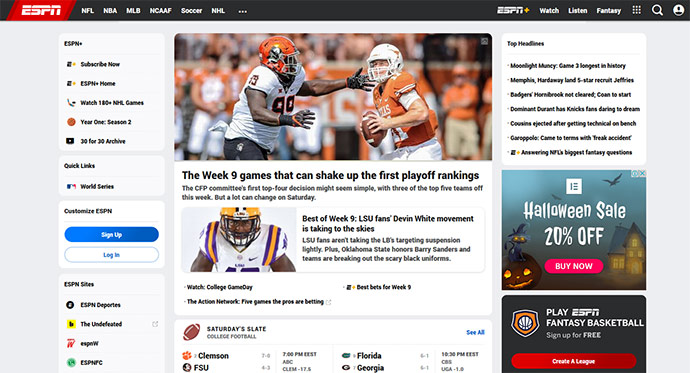Click the Log In button
Screen dimensions: 690x373
(x=111, y=255)
